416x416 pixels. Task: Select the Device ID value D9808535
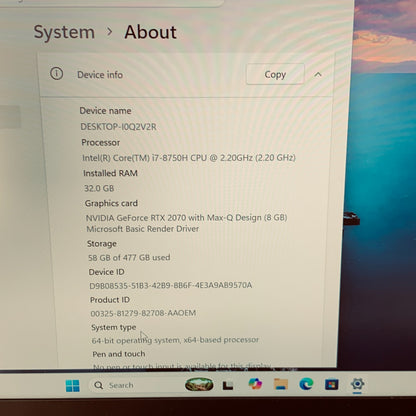coord(171,286)
